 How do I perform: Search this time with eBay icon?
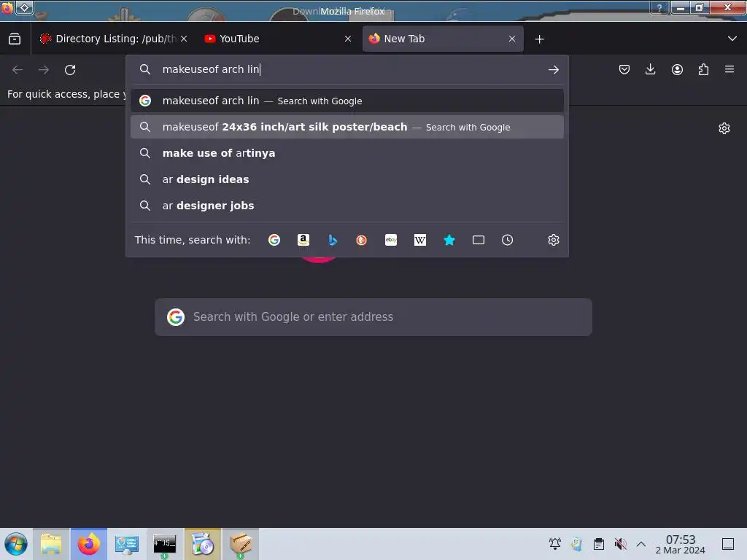tap(391, 240)
